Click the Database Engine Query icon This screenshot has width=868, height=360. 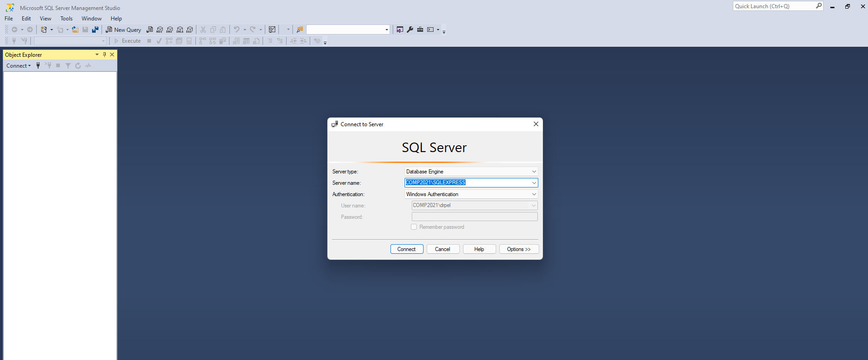[150, 30]
